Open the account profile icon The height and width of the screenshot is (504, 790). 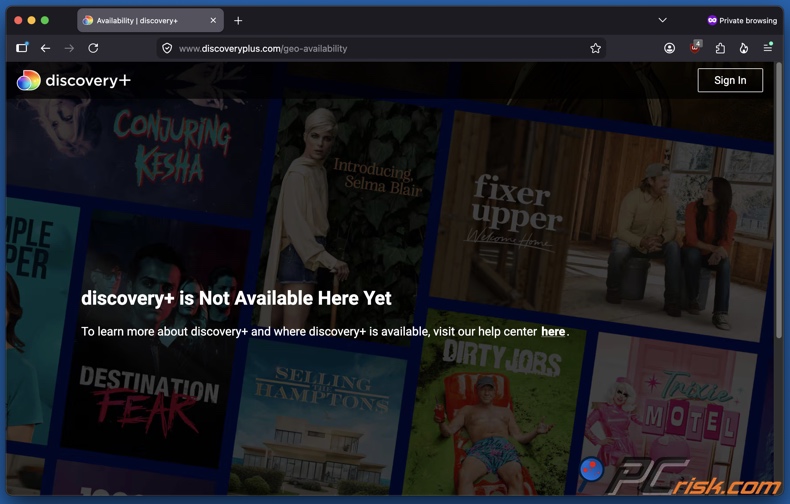pos(669,48)
